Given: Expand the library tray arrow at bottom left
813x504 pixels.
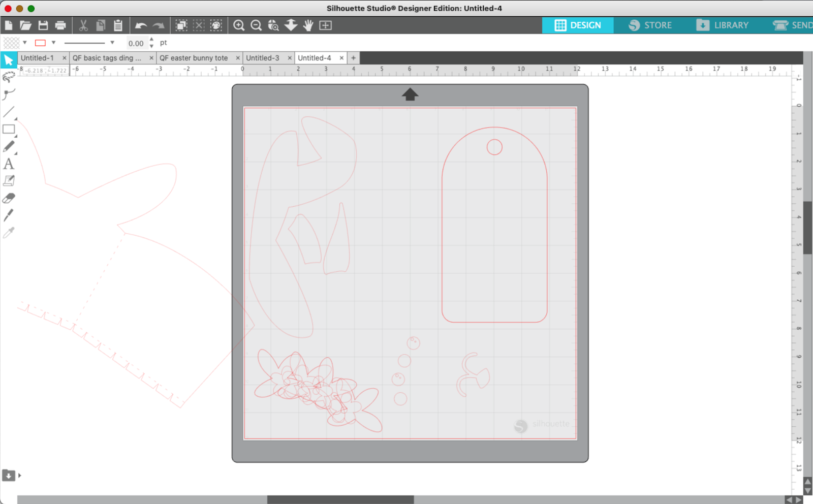Looking at the screenshot, I should pos(20,476).
